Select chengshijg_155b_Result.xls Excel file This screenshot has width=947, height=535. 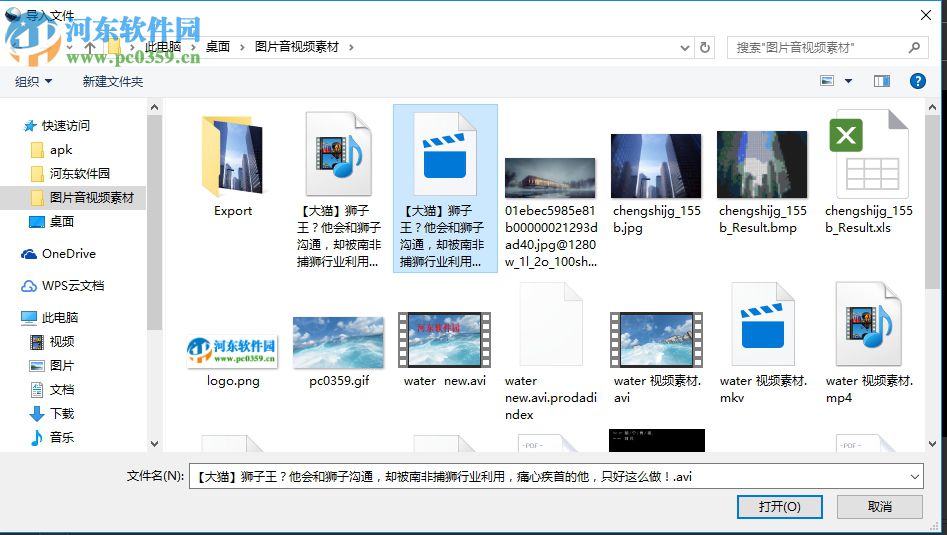868,173
